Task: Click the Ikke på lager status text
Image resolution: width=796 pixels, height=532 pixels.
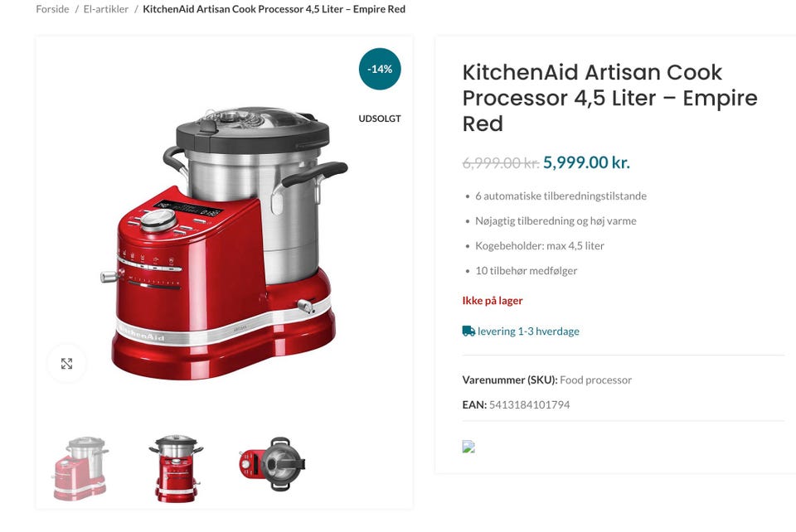Action: (493, 301)
